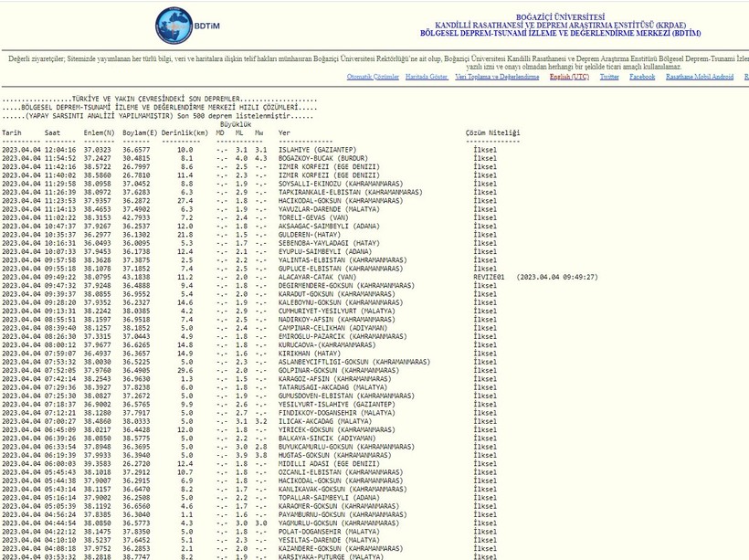Select GUMUSDOVEN-ELBISTAN (KAHRAMANMARAS) entry

coord(346,396)
